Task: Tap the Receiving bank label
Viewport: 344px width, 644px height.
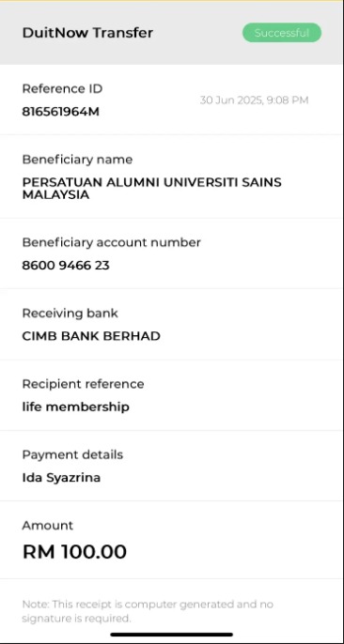Action: coord(70,314)
